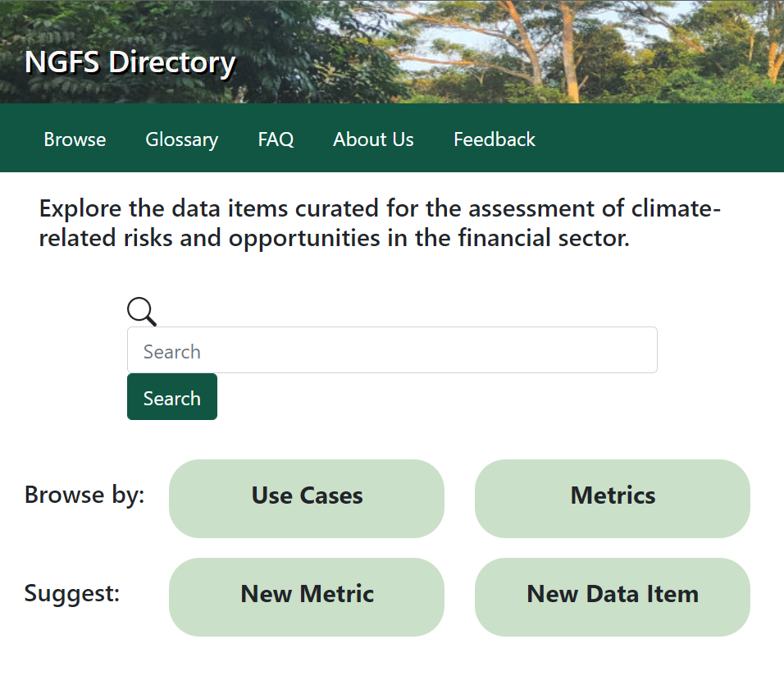
Task: Go to the About Us section
Action: [373, 139]
